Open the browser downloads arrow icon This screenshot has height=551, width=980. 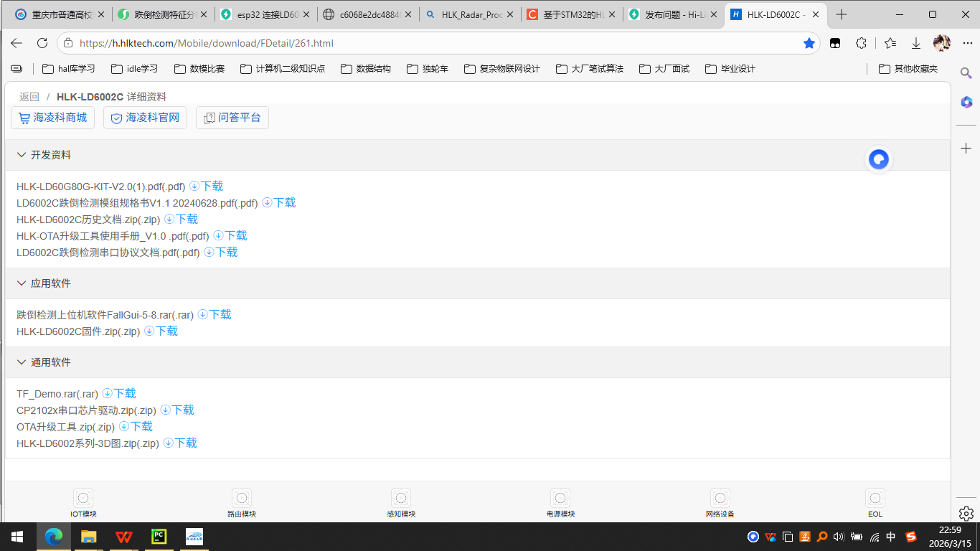click(x=916, y=43)
